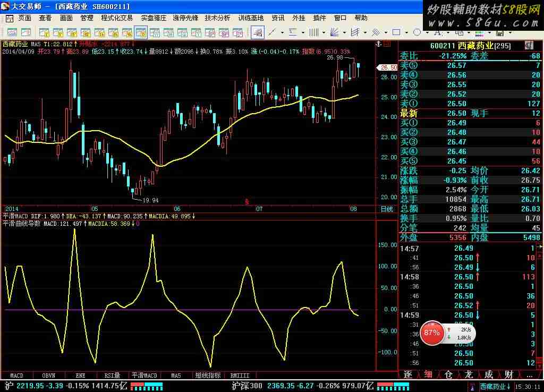Open the grid quote-list toolbar icon
544x392 pixels.
click(26, 32)
